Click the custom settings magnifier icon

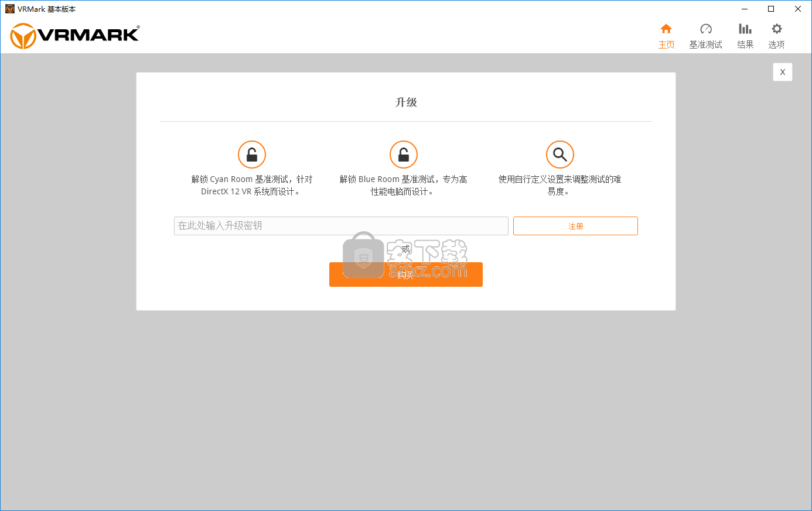click(x=560, y=155)
